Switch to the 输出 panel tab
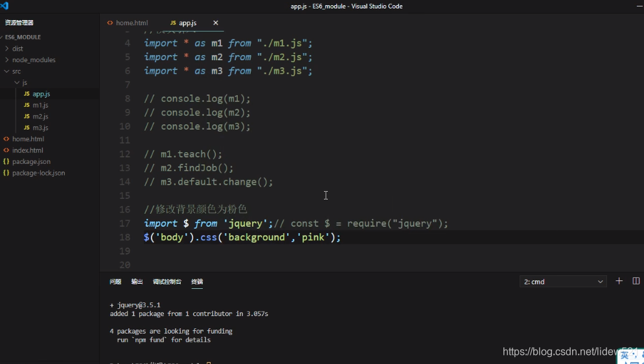 click(137, 282)
